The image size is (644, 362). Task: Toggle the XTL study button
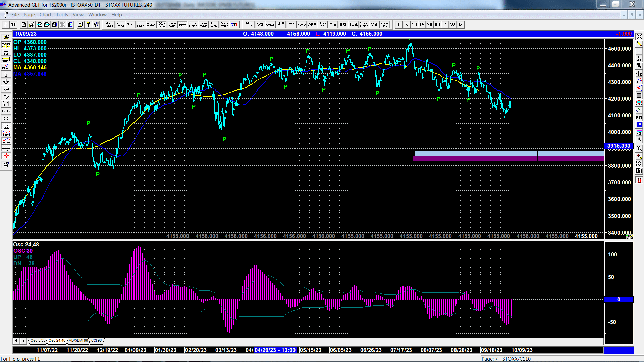(234, 25)
